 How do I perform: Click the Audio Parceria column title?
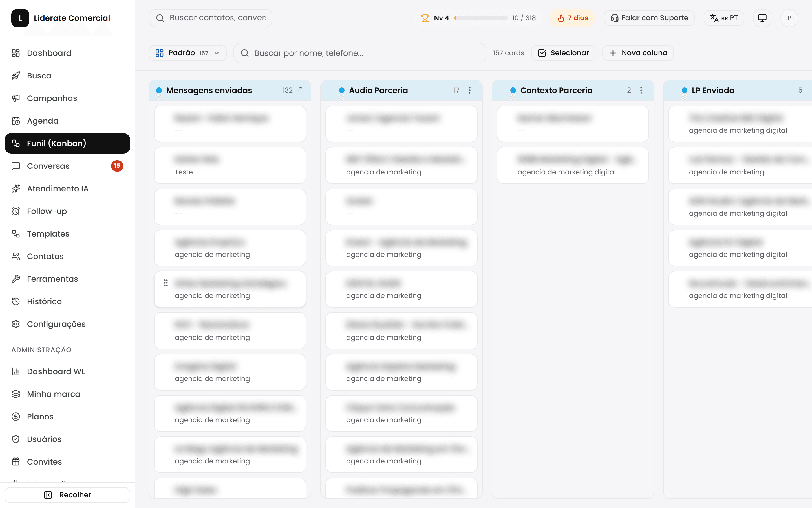point(378,90)
